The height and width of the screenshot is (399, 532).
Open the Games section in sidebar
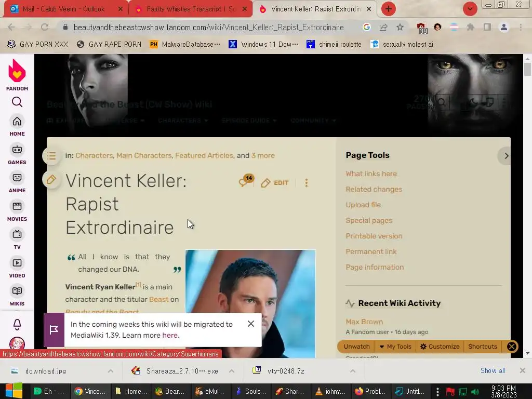(x=17, y=154)
